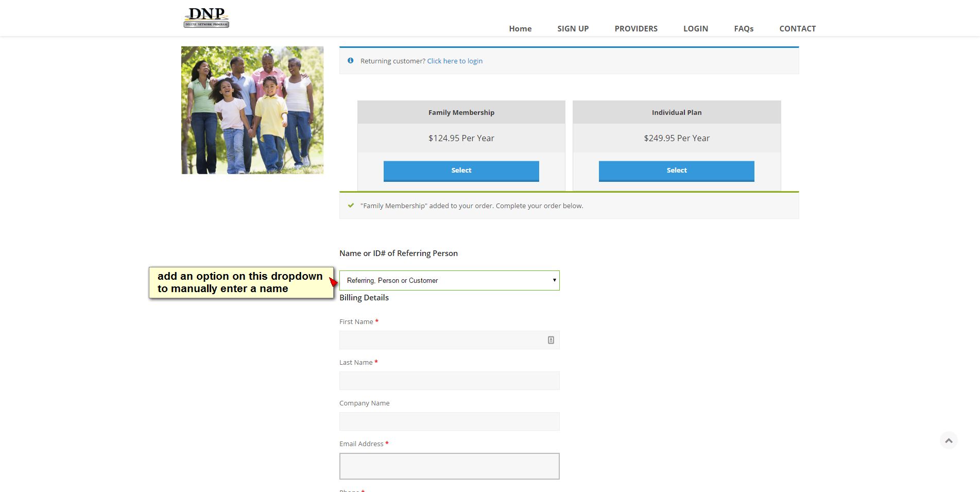Open the LOGIN page
Image resolution: width=980 pixels, height=492 pixels.
696,29
